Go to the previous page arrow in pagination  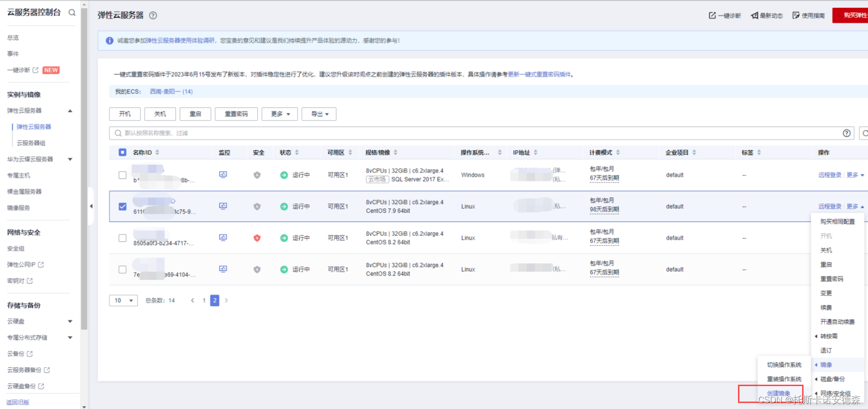click(192, 300)
